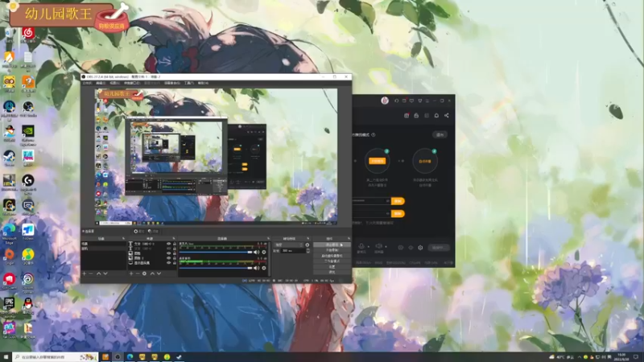This screenshot has width=644, height=362.
Task: Open notification bell in streaming companion
Action: 436,115
